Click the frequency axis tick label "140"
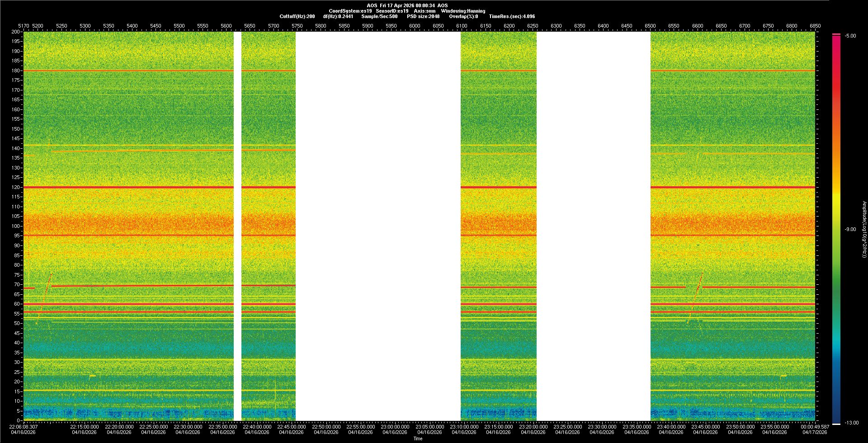 click(x=16, y=148)
